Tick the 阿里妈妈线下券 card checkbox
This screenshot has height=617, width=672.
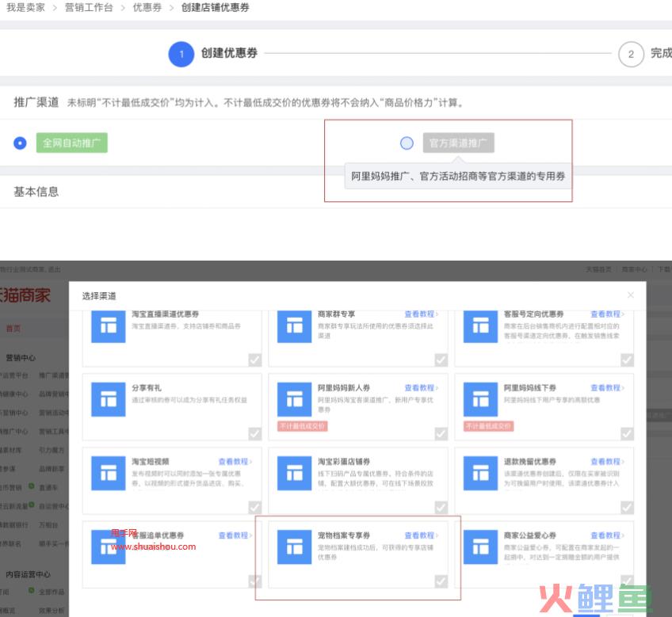coord(627,433)
